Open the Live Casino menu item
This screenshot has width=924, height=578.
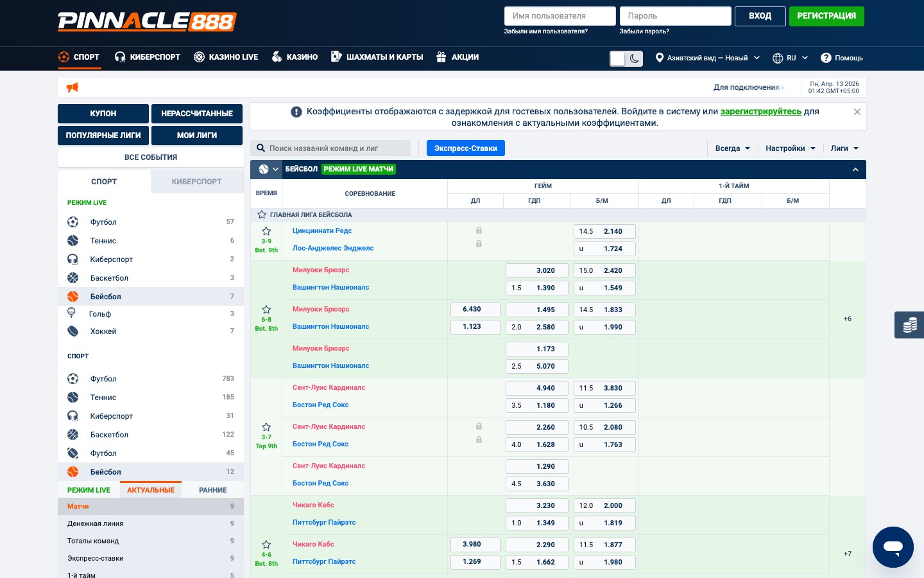pos(226,57)
